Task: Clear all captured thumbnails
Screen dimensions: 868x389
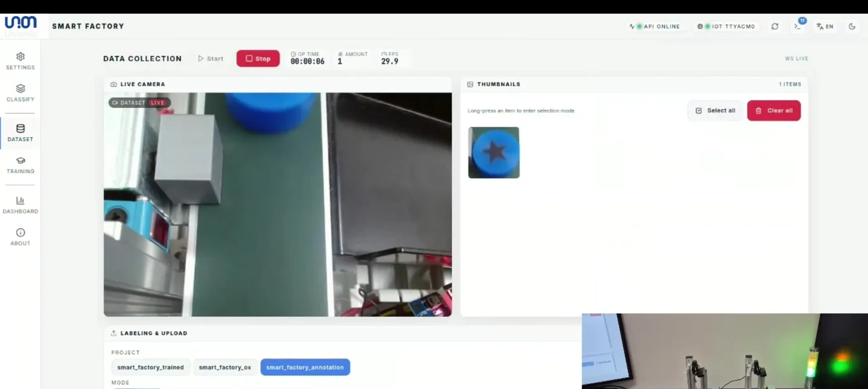Action: [x=774, y=110]
